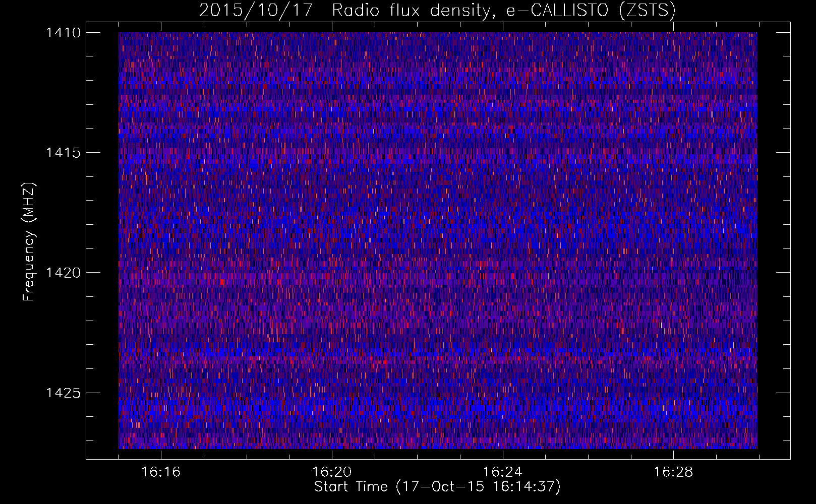Click the 16:16 time tick label
This screenshot has height=504, width=816.
161,472
